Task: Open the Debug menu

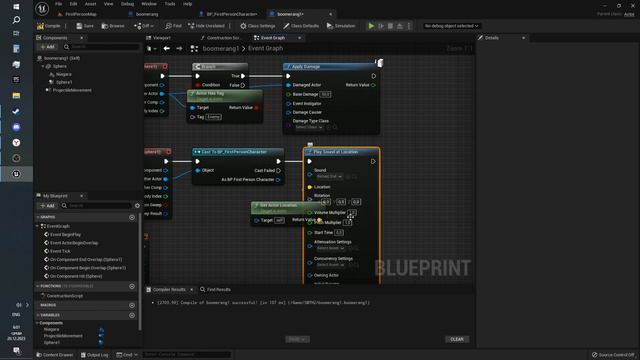Action: pos(127,4)
